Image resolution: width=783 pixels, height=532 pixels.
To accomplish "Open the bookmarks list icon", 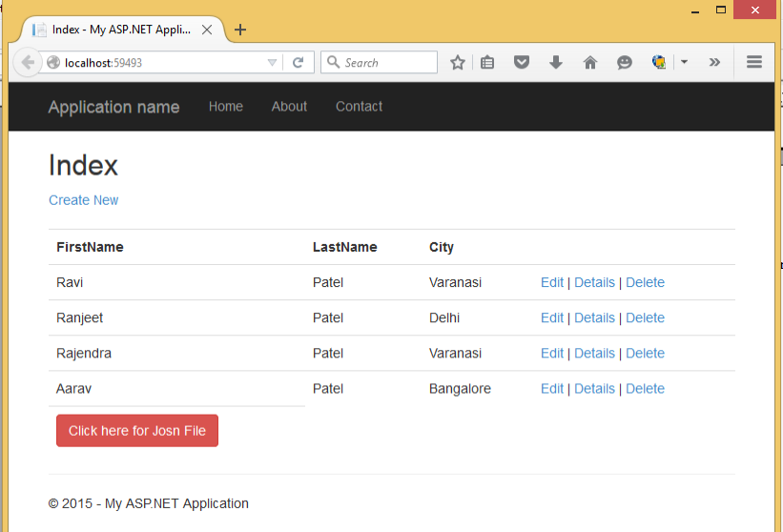I will coord(487,63).
